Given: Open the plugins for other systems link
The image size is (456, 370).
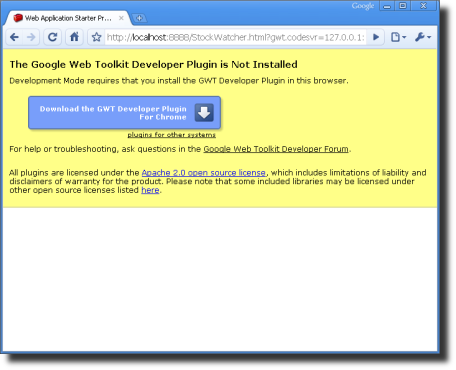Looking at the screenshot, I should pyautogui.click(x=171, y=135).
